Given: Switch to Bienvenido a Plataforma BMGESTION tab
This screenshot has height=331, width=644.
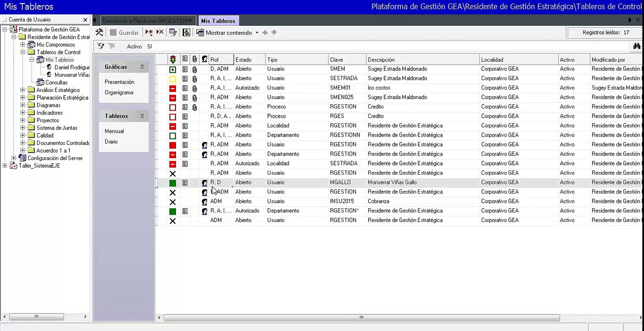Looking at the screenshot, I should click(147, 21).
